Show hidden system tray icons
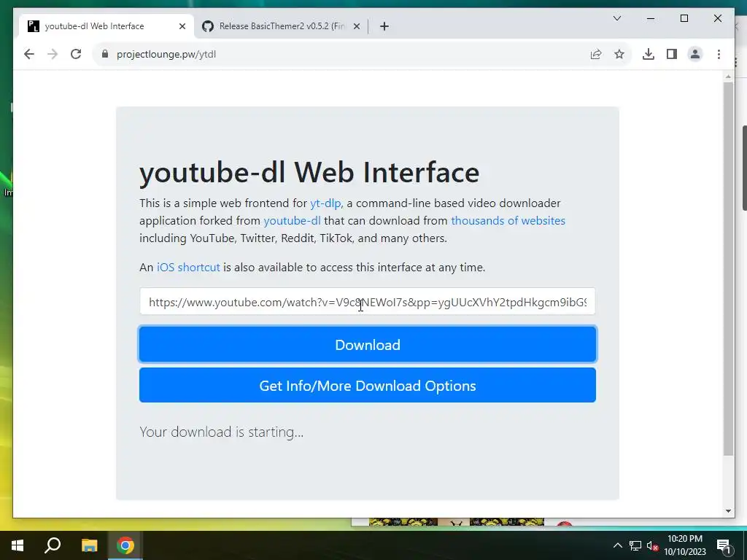The image size is (747, 560). [617, 545]
